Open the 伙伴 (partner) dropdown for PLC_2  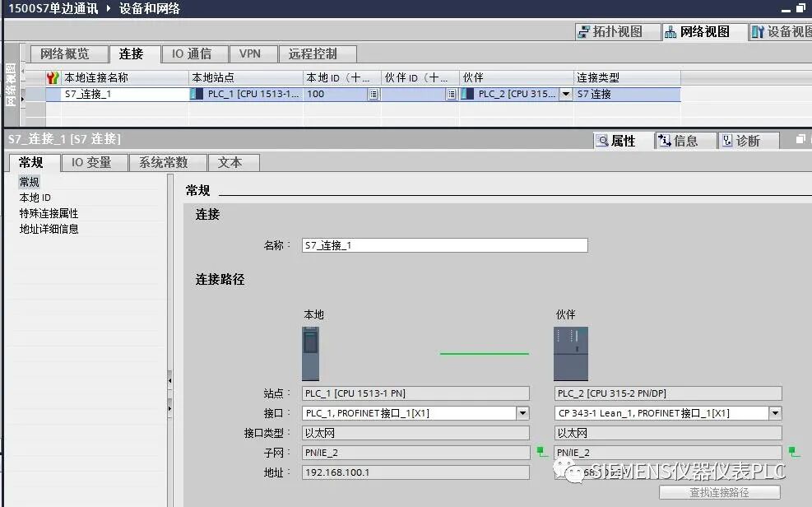coord(566,94)
